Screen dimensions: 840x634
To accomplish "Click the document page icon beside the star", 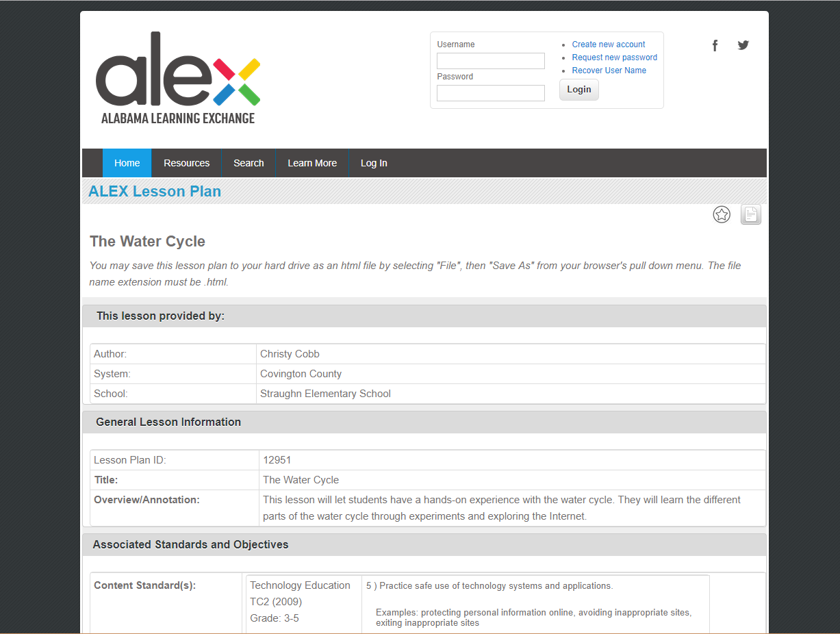I will 750,215.
